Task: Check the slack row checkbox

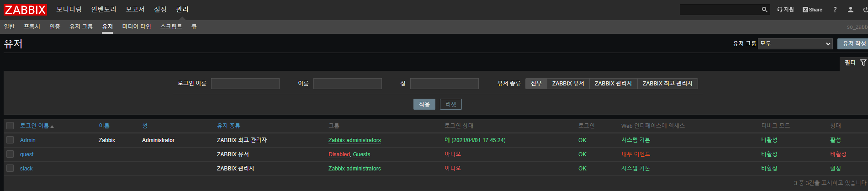Action: tap(10, 168)
